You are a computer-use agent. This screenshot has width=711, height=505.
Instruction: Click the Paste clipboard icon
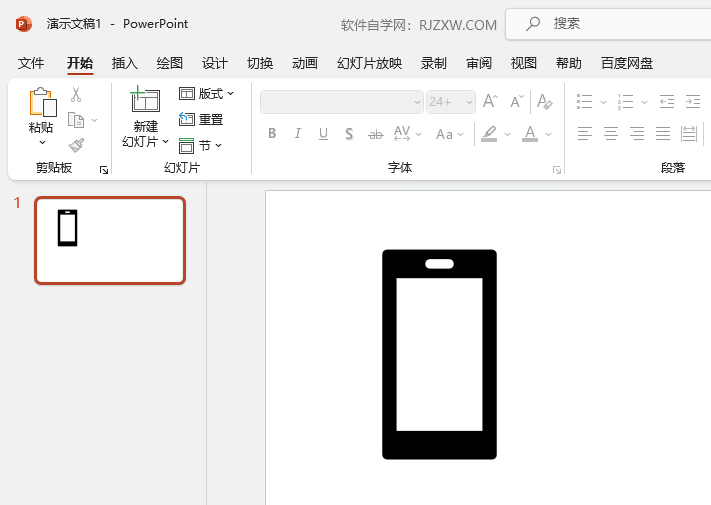(43, 102)
